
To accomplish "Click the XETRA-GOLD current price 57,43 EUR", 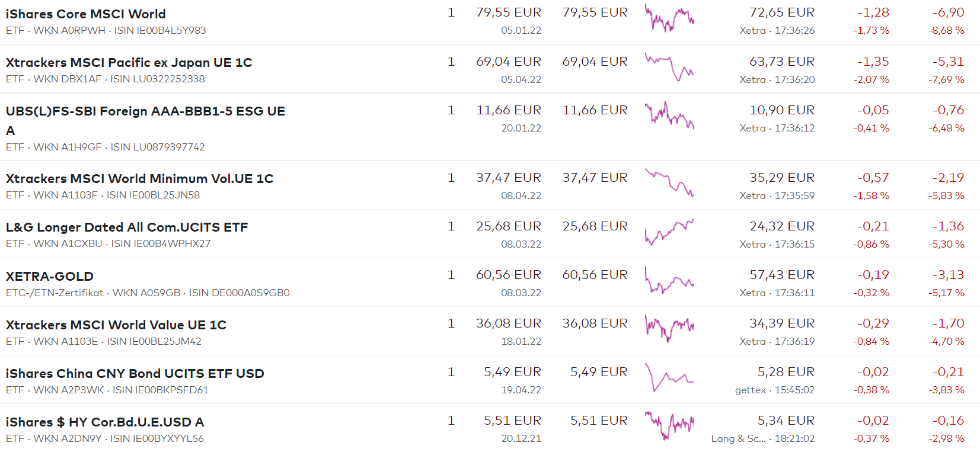I will pyautogui.click(x=782, y=275).
